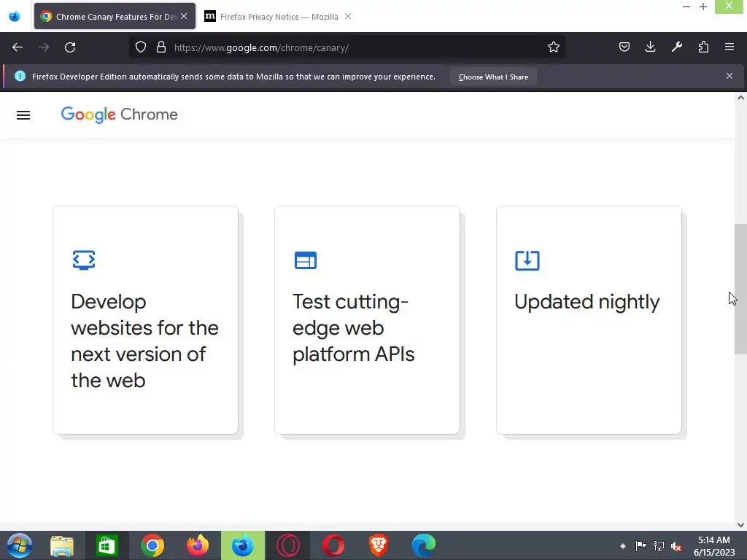Image resolution: width=747 pixels, height=560 pixels.
Task: Open the Extensions puzzle icon
Action: pyautogui.click(x=703, y=47)
